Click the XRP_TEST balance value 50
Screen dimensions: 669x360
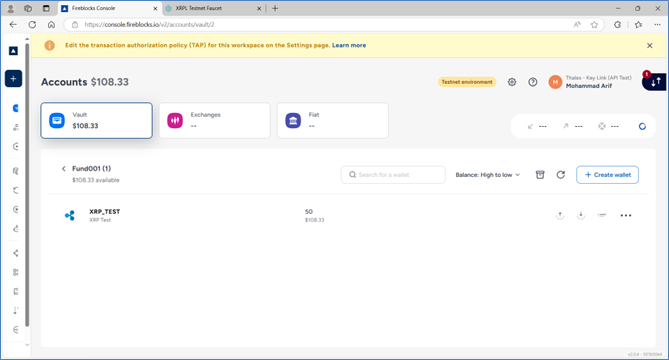coord(308,212)
